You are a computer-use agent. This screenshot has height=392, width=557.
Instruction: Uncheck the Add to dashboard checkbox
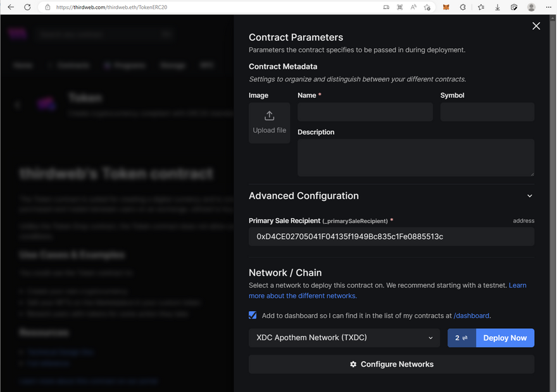(253, 315)
